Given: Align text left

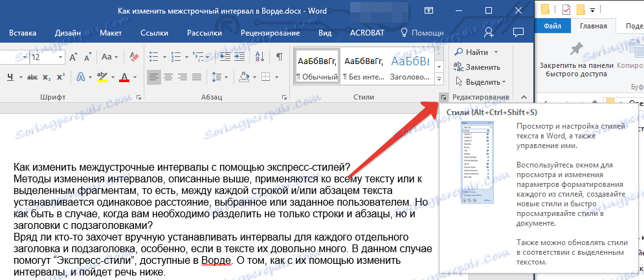Looking at the screenshot, I should [x=154, y=76].
